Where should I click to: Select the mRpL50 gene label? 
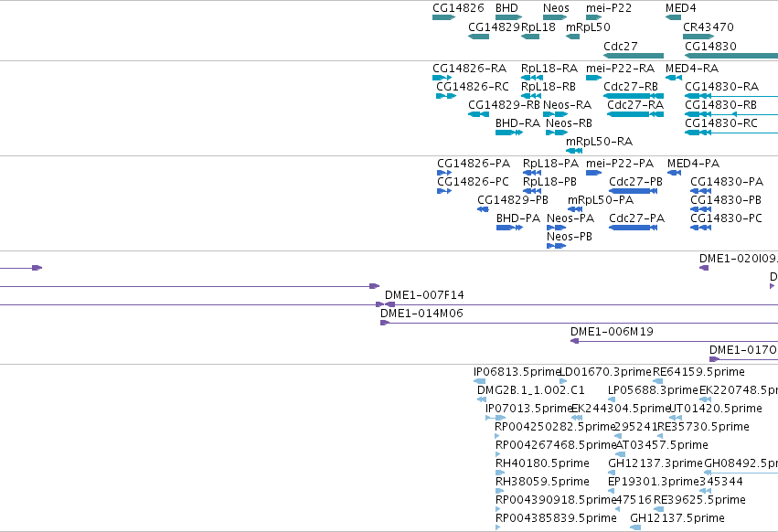pyautogui.click(x=588, y=27)
